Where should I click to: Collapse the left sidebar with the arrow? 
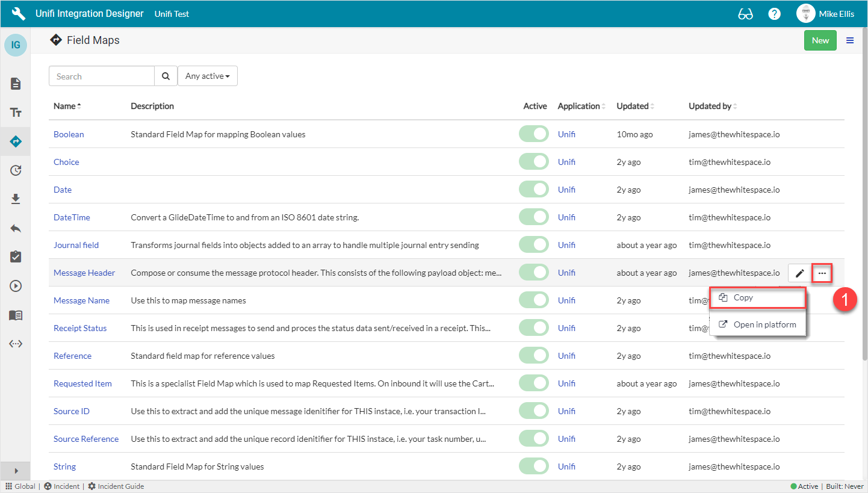click(x=15, y=470)
